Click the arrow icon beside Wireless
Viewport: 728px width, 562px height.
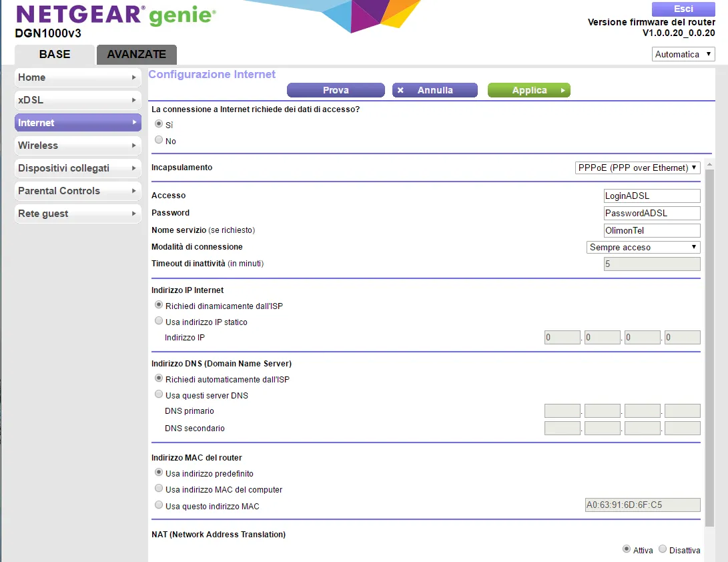(134, 146)
